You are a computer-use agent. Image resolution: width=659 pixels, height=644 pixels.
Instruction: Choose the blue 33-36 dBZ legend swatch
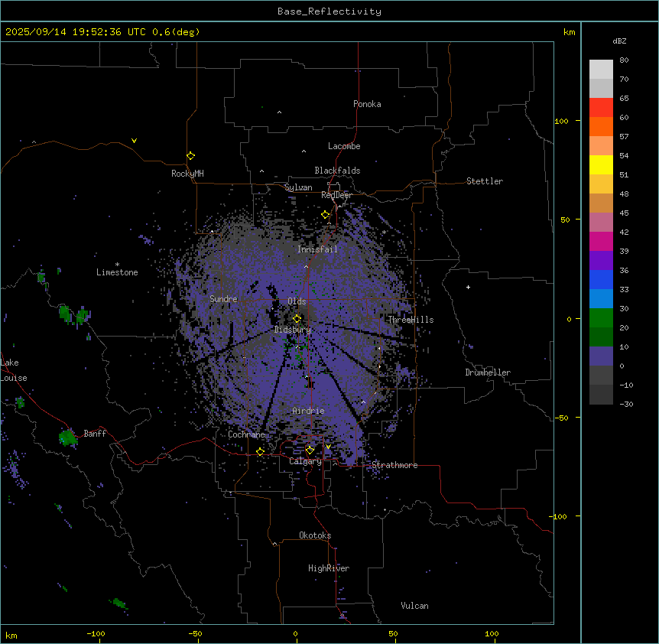601,279
